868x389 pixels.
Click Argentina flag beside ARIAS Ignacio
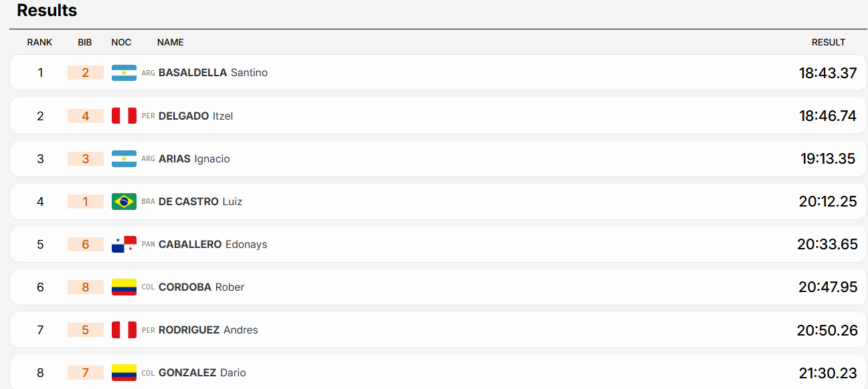click(124, 158)
